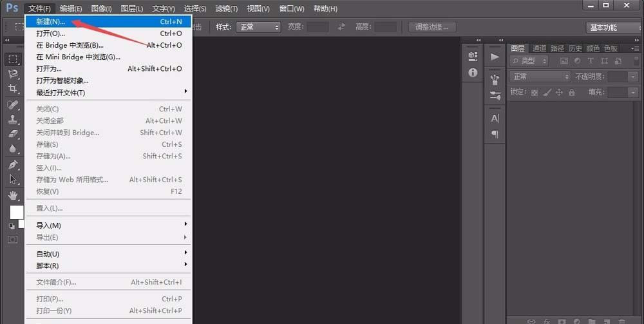Choose 在 Bridge 中浏览(B)...

pos(108,45)
